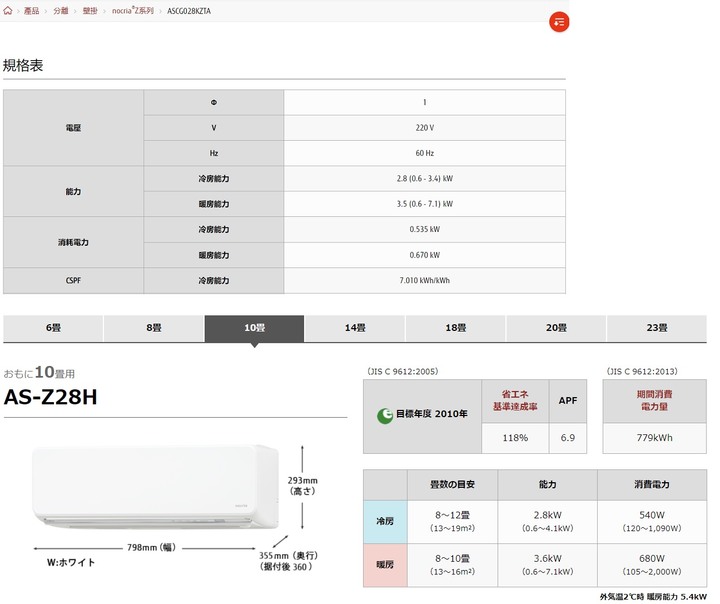Switch to the 8畳 tab
The image size is (720, 604).
(154, 328)
